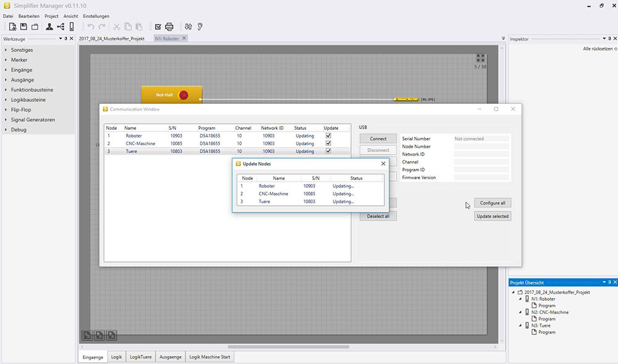Open the Einstellungen menu

click(x=96, y=16)
